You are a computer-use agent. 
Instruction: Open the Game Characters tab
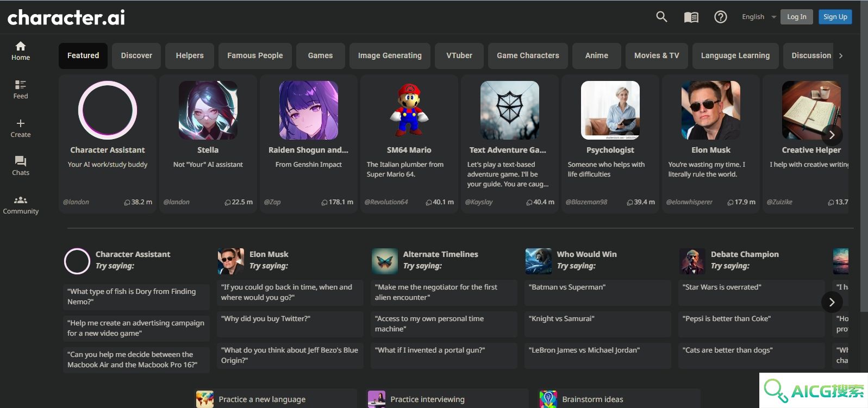coord(528,55)
